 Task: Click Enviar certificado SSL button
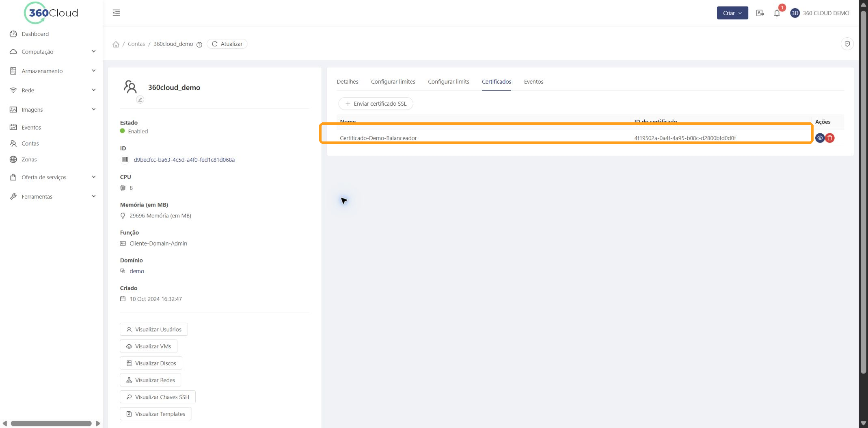coord(376,104)
